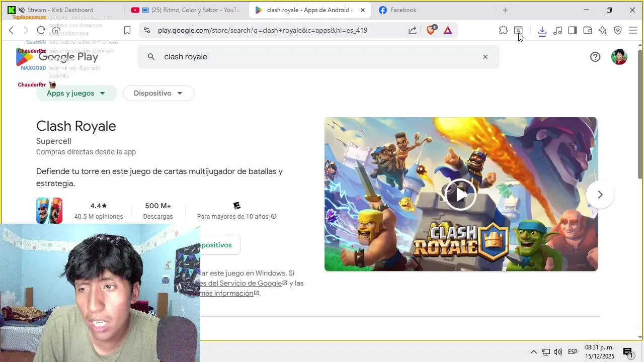The width and height of the screenshot is (644, 362).
Task: Close the clash royale browser tab
Action: (362, 10)
